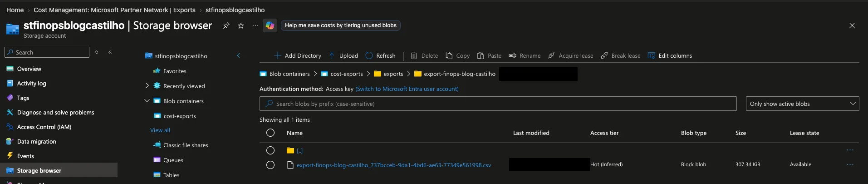
Task: Click export-finops-blog-castilho breadcrumb
Action: 460,74
